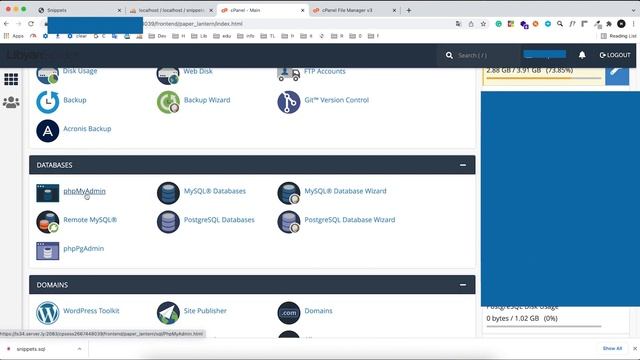Open the MySQL Databases link
Screen dimensions: 640x360
tap(215, 191)
